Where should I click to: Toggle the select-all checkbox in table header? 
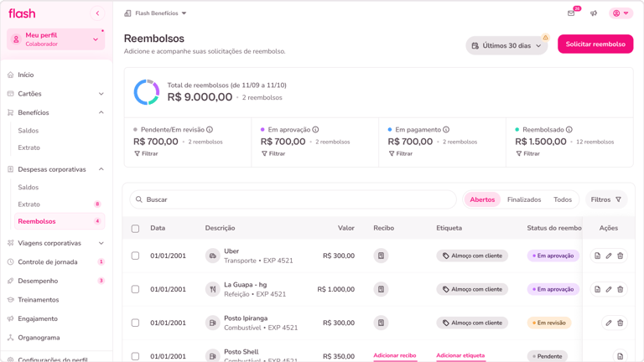tap(135, 228)
